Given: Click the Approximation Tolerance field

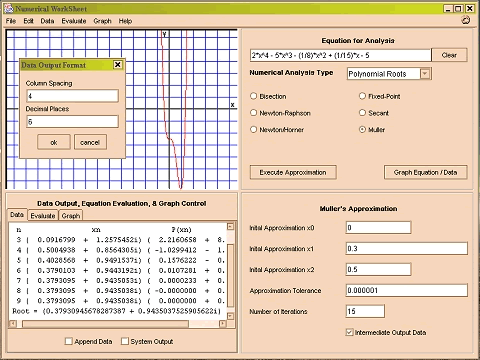Looking at the screenshot, I should coord(407,290).
